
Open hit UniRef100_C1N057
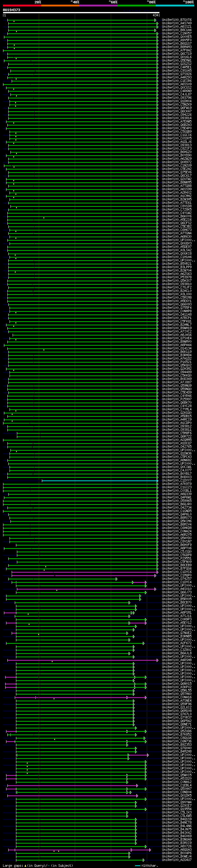(177, 33)
